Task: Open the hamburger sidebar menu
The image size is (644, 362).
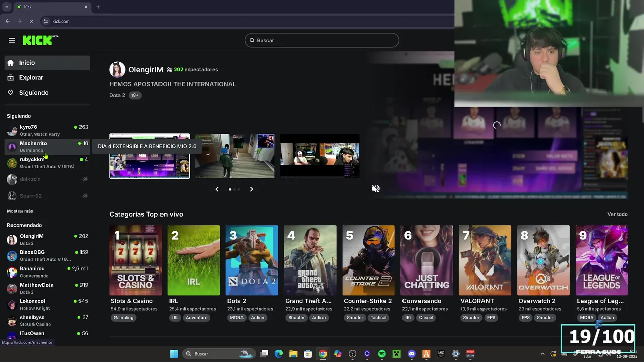Action: click(12, 40)
